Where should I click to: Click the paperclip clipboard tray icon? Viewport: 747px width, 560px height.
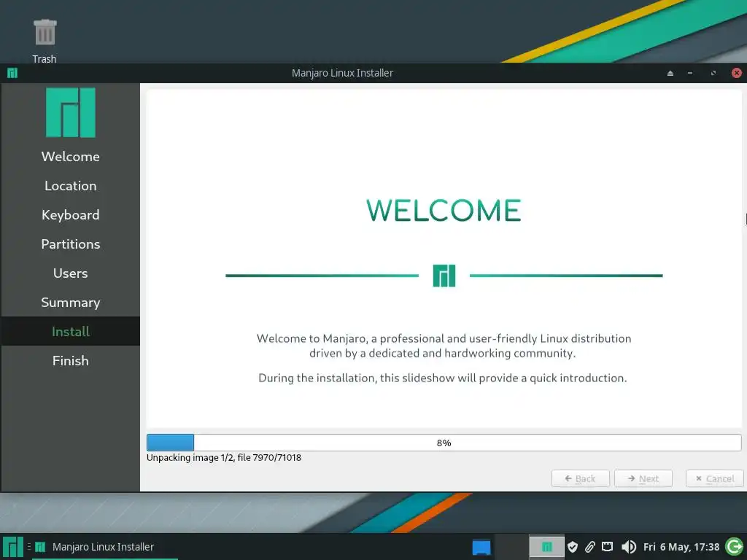589,547
